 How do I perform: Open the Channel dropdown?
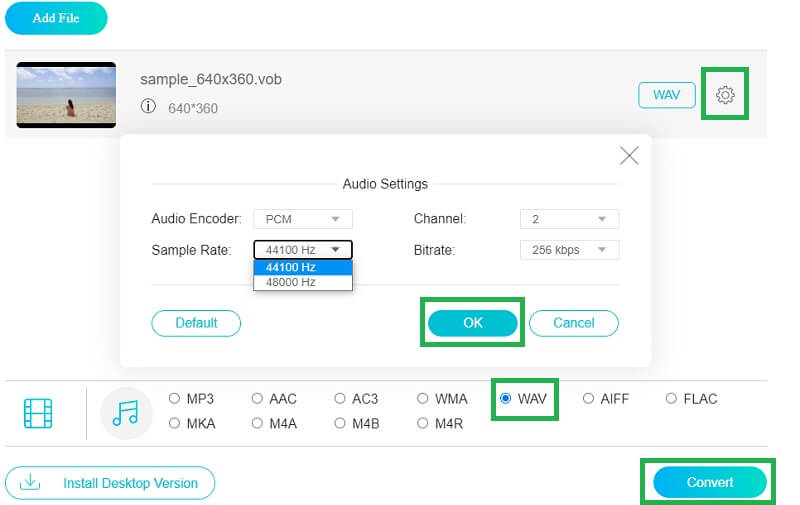tap(569, 218)
